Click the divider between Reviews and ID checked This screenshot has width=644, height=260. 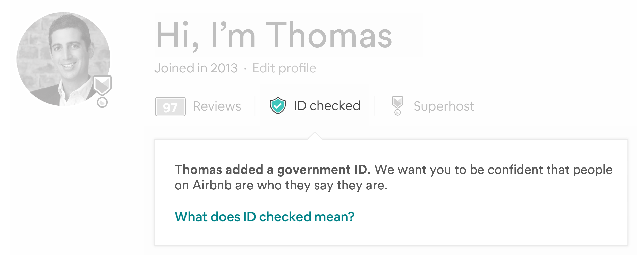(x=255, y=106)
